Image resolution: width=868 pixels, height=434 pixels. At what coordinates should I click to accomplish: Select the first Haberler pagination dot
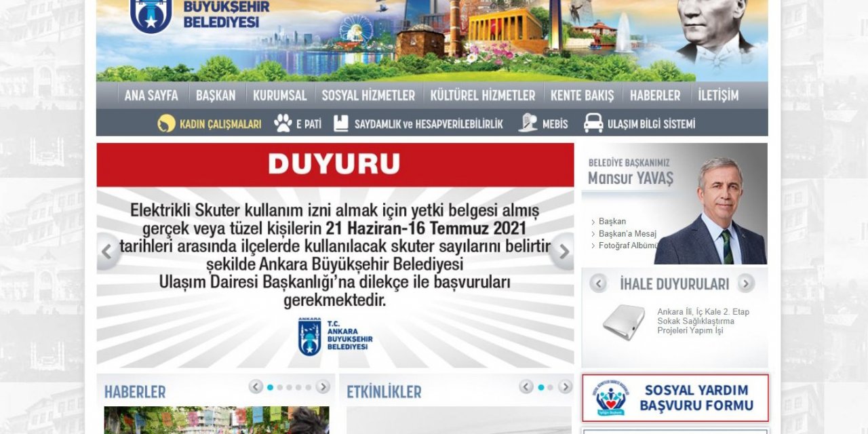(270, 388)
